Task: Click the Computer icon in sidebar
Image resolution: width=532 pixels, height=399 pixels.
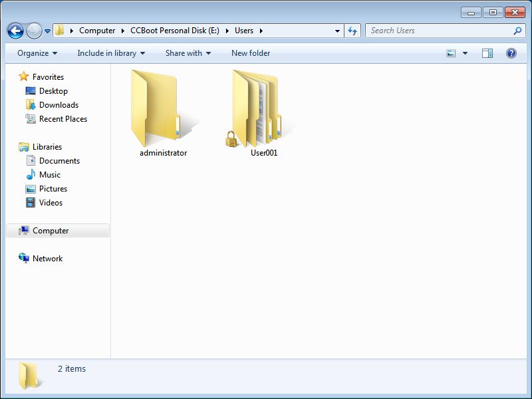Action: click(x=24, y=230)
